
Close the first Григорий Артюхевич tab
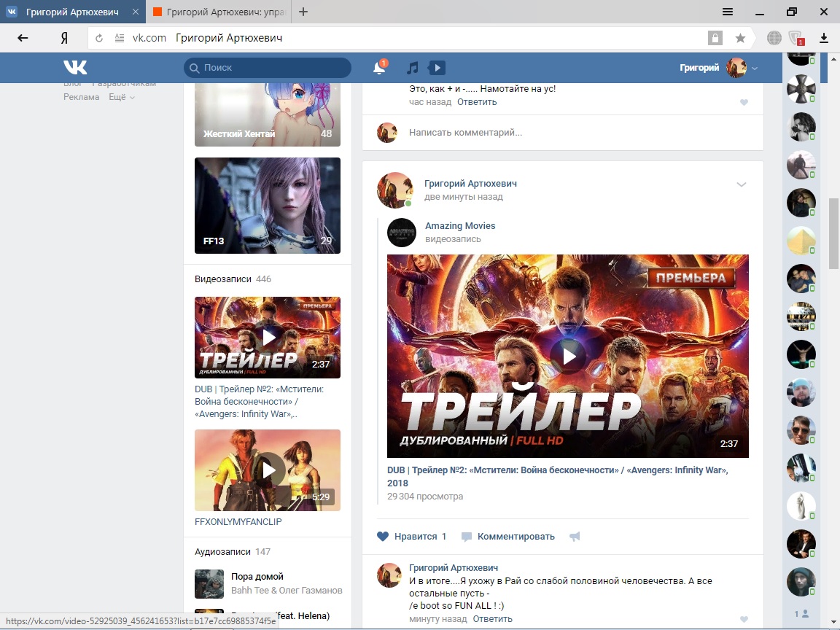coord(136,12)
